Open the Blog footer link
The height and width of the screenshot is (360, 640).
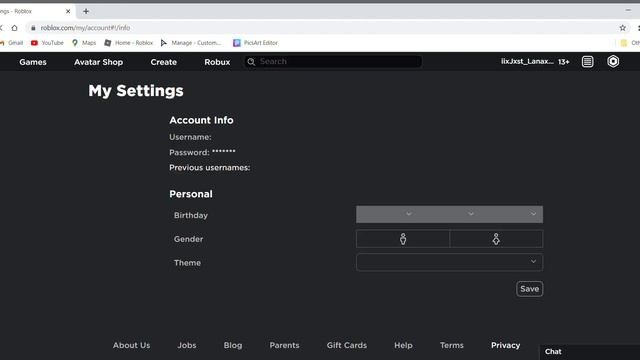[x=233, y=345]
